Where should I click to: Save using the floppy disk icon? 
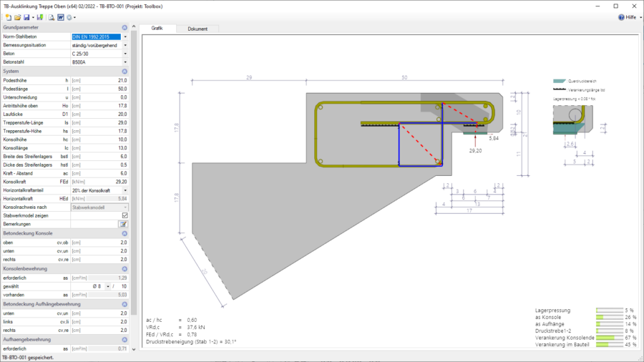point(26,17)
